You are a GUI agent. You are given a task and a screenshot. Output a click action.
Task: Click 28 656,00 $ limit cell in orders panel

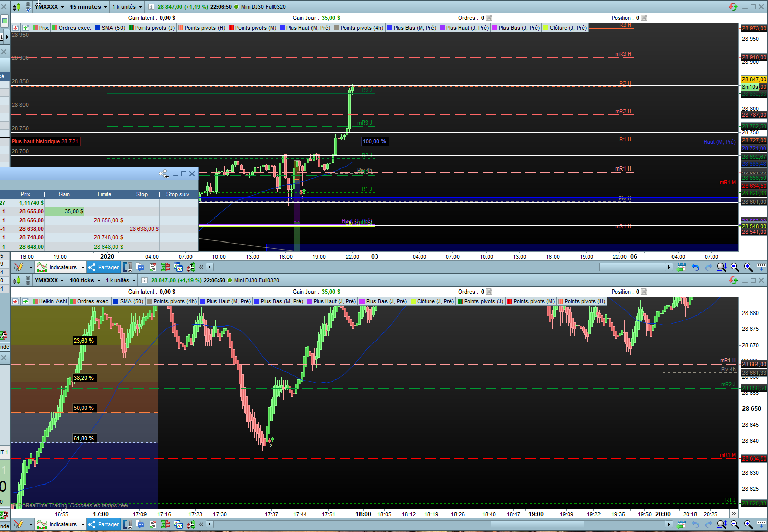pyautogui.click(x=104, y=220)
